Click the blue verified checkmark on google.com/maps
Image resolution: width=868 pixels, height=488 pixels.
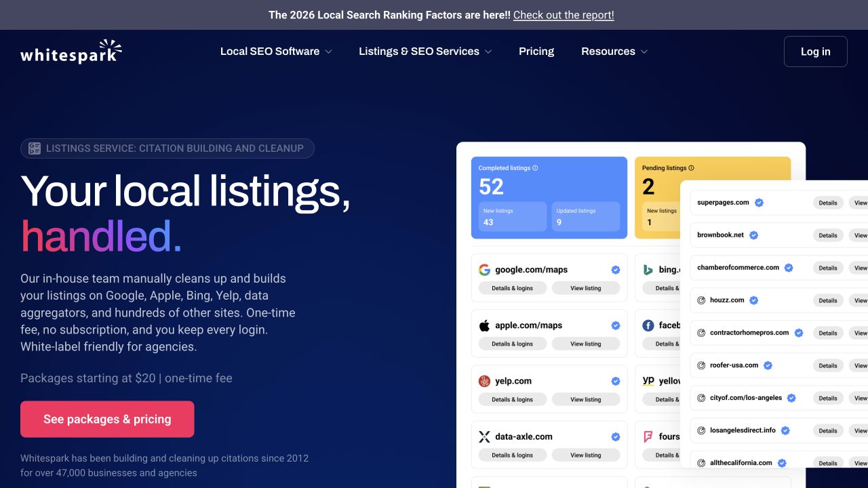[x=616, y=270]
